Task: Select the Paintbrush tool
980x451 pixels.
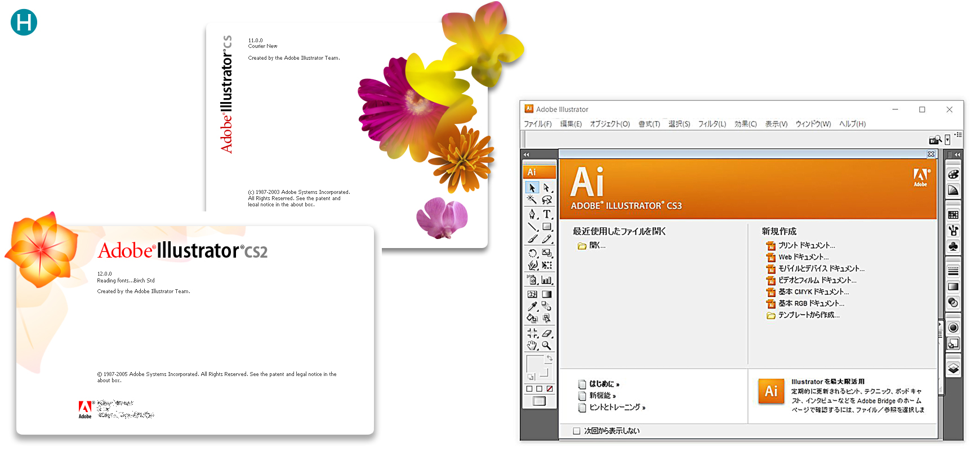Action: pos(532,238)
